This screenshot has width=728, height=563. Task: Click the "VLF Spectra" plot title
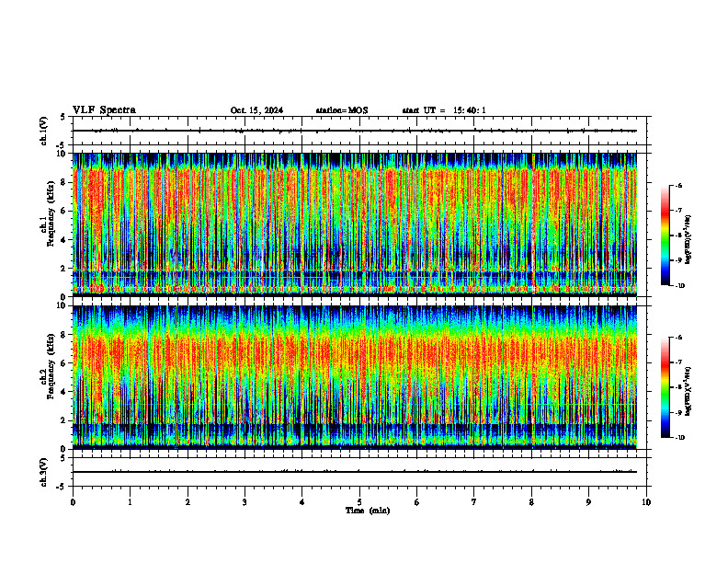click(104, 110)
